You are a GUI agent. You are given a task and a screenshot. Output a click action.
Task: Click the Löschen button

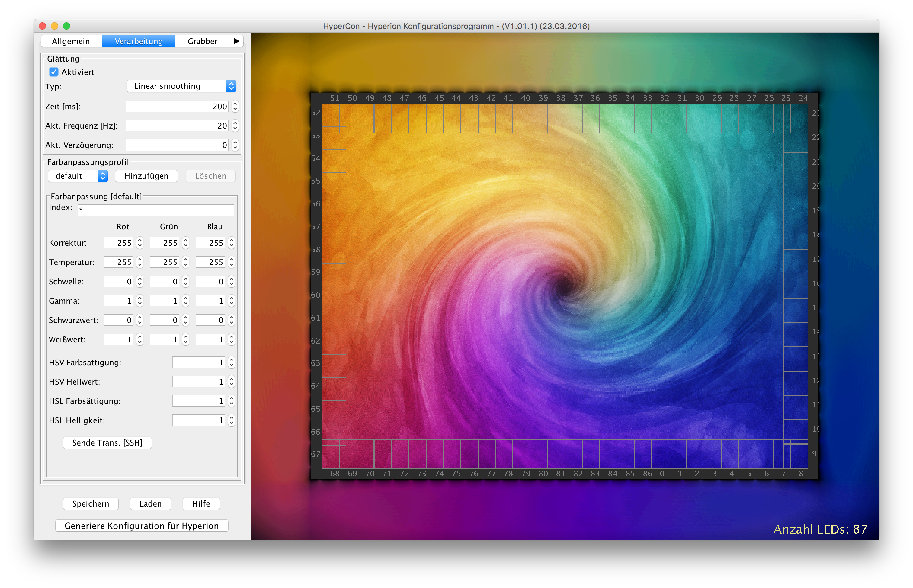[210, 176]
